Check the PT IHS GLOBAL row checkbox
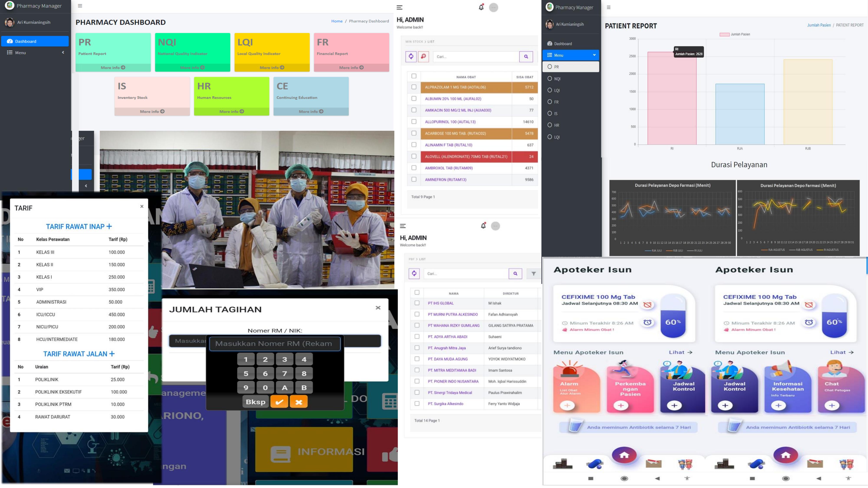 [417, 303]
